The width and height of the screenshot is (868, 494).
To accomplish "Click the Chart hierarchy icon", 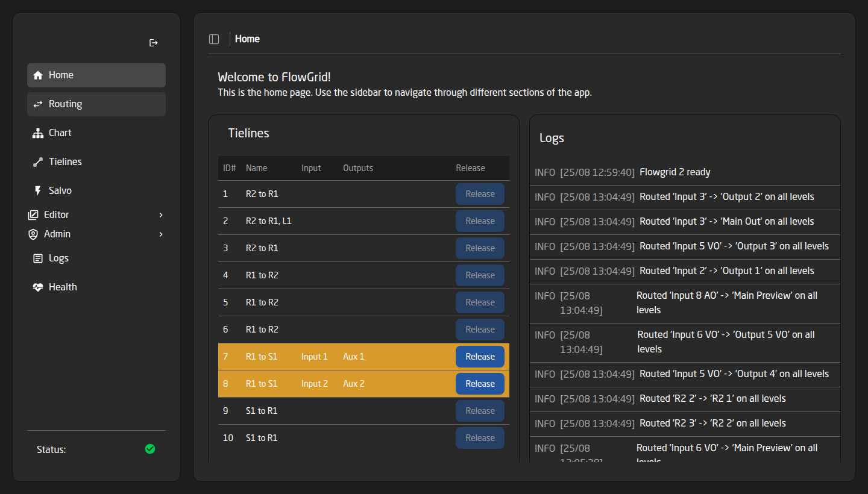I will tap(38, 133).
